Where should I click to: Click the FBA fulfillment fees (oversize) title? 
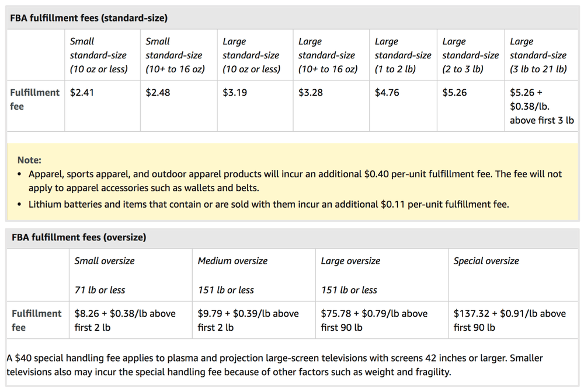click(x=78, y=237)
